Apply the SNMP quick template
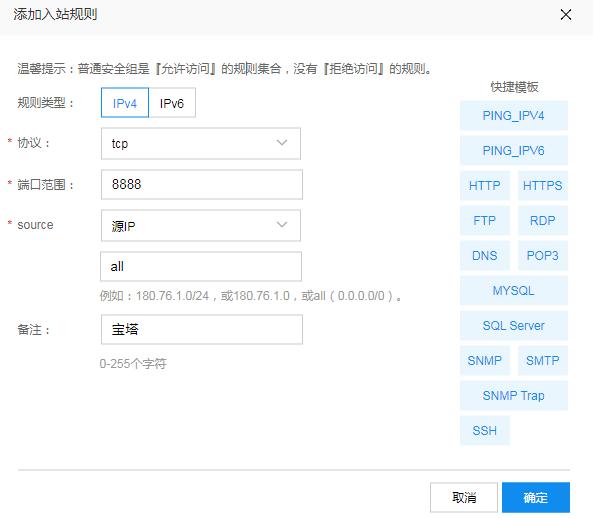This screenshot has height=518, width=593. (485, 360)
